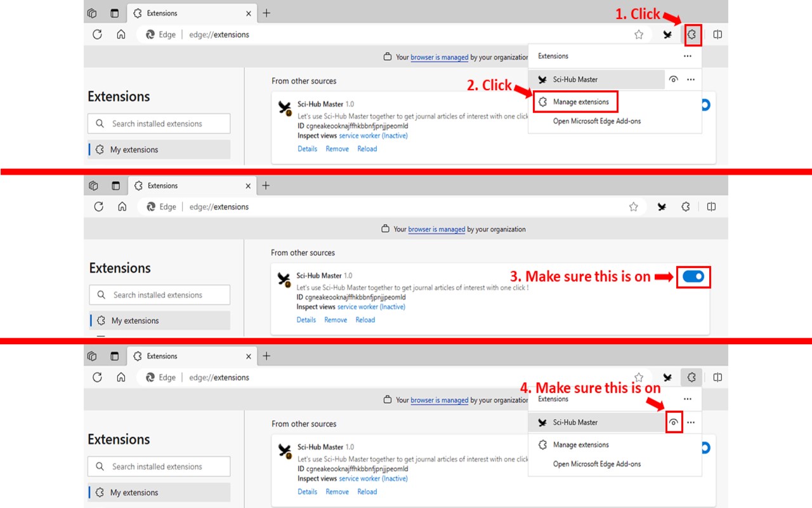Click split screen icon in bottom panel
This screenshot has height=508, width=812.
pos(717,378)
